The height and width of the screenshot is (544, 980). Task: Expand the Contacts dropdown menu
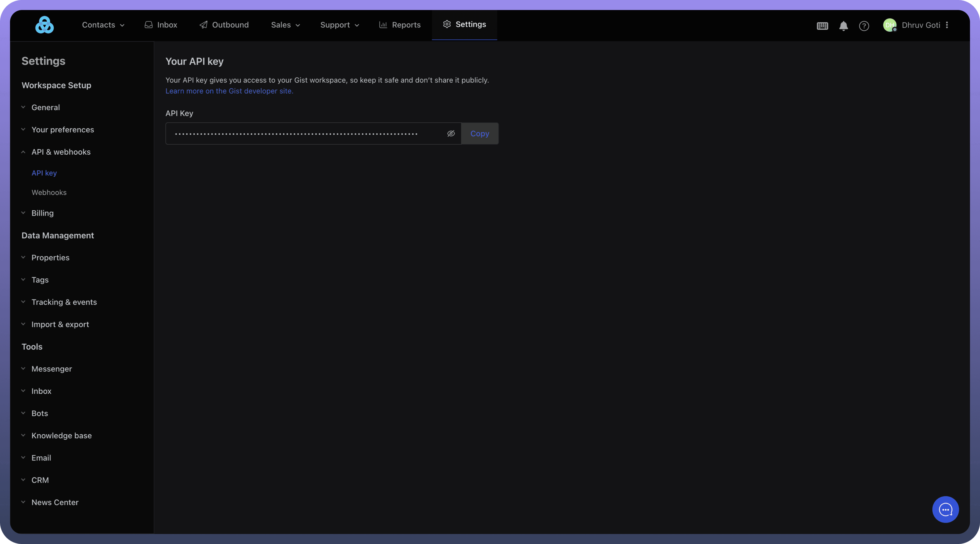pos(103,25)
